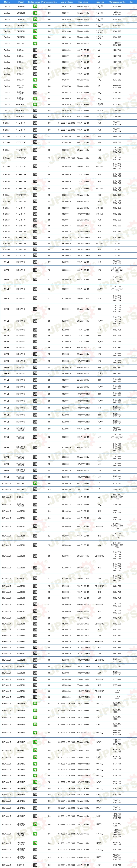
Task: Select the 'dCi 150' body cell
Action: tap(100, 214)
